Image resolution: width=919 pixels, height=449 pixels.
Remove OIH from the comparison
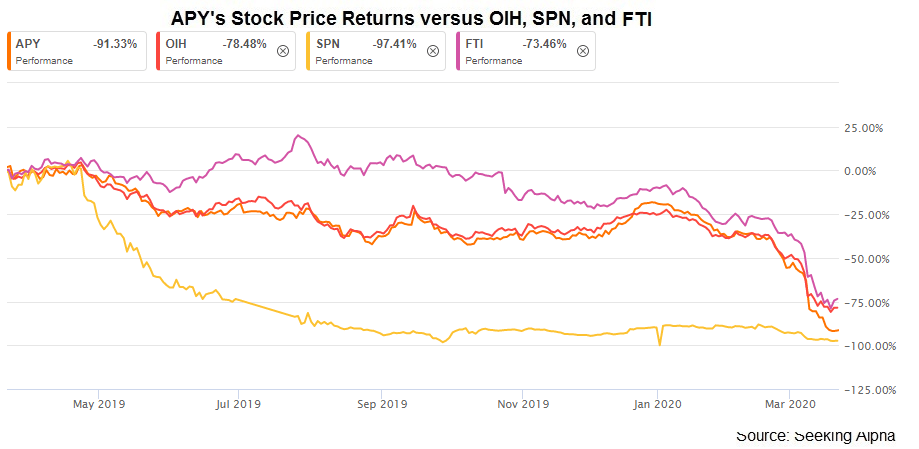tap(282, 51)
